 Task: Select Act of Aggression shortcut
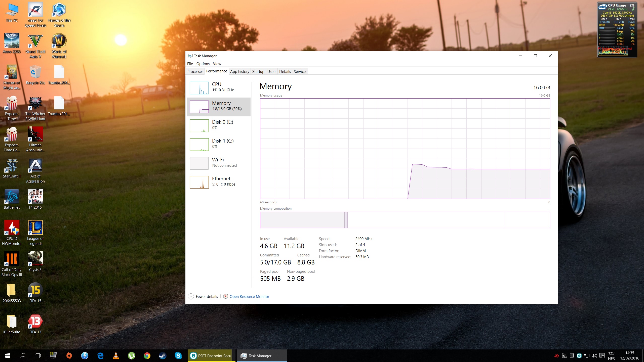[x=35, y=171]
